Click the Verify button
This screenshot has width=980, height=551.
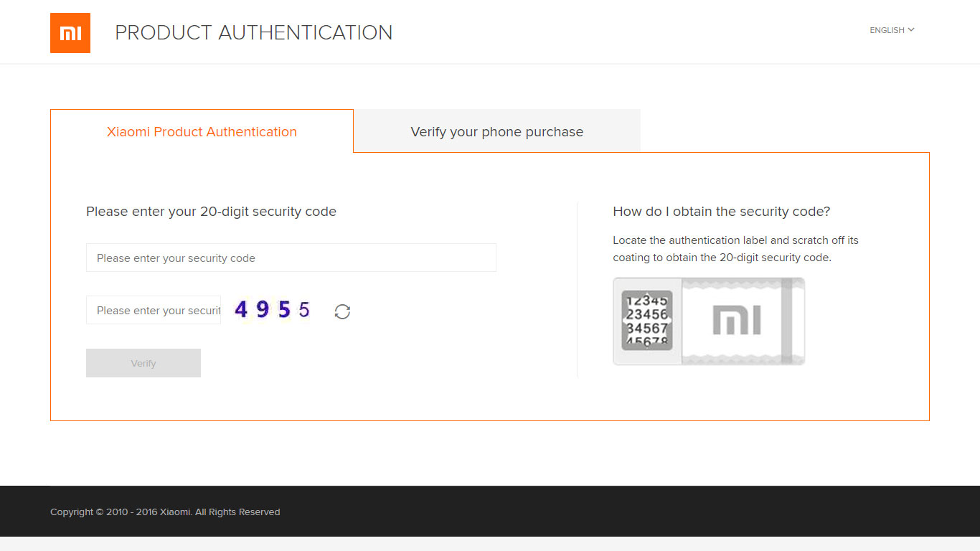click(143, 363)
